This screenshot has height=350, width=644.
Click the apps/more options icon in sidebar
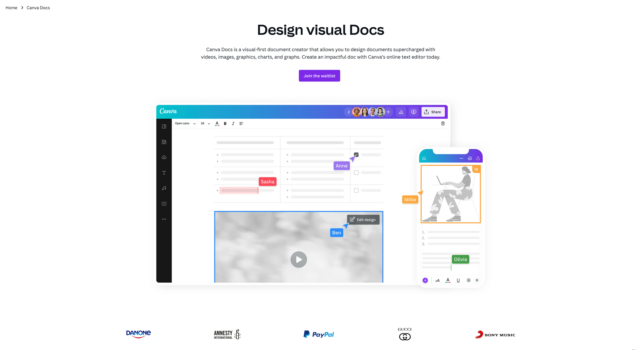coord(164,219)
